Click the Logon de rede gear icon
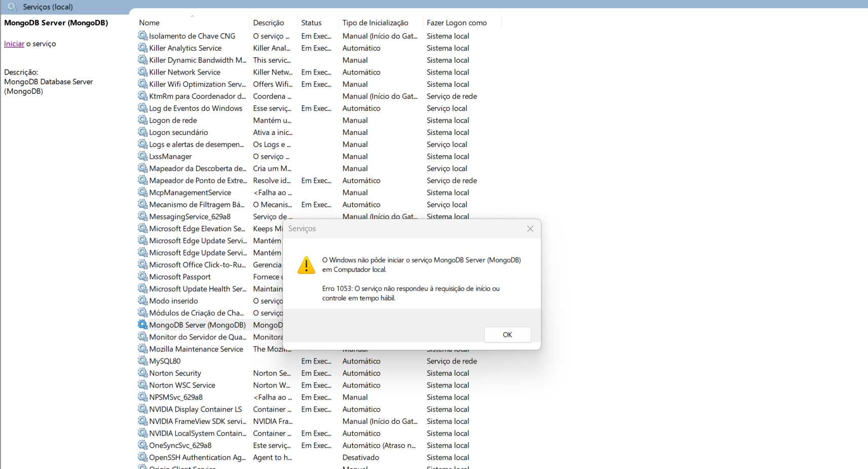 coord(142,120)
